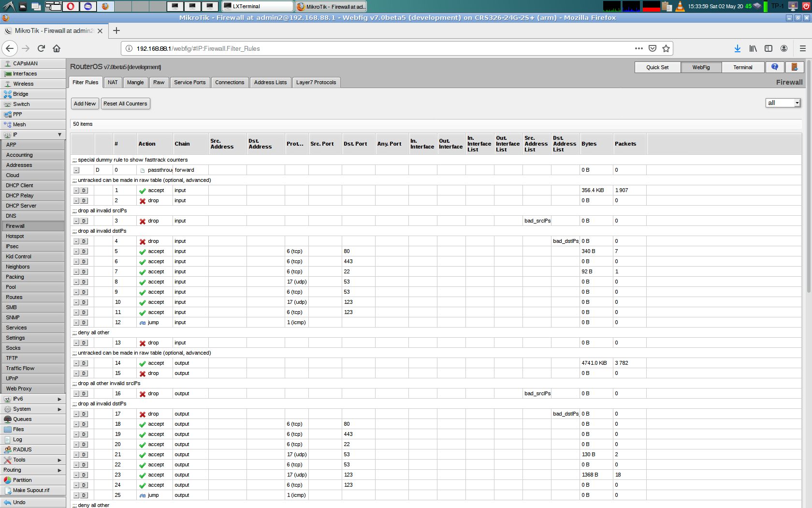Image resolution: width=812 pixels, height=508 pixels.
Task: Open Log in the sidebar
Action: (33, 439)
